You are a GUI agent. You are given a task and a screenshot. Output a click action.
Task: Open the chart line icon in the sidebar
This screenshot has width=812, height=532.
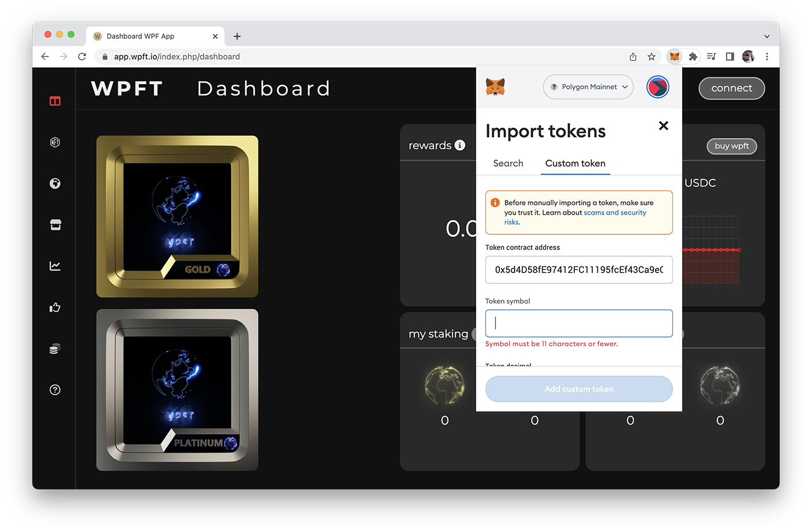(55, 266)
